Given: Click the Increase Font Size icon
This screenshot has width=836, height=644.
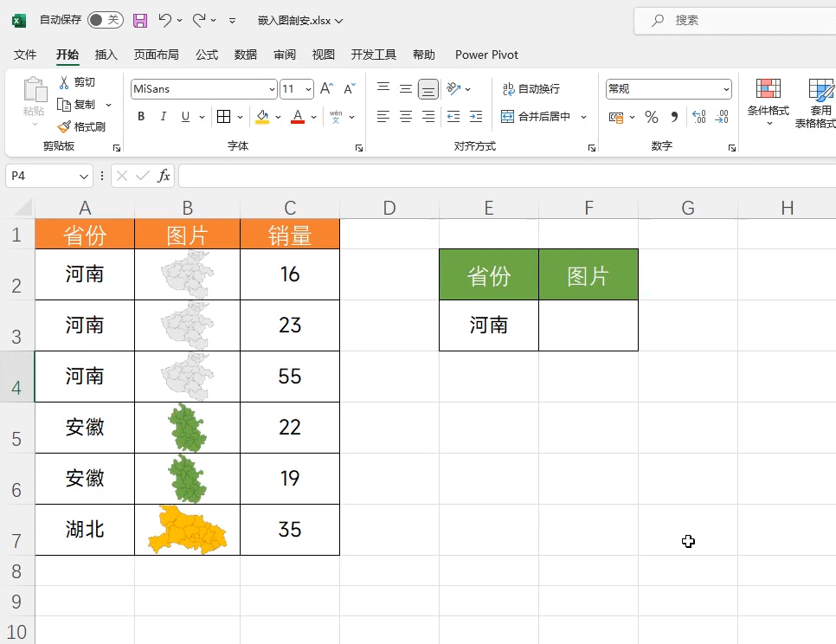Looking at the screenshot, I should pyautogui.click(x=326, y=89).
